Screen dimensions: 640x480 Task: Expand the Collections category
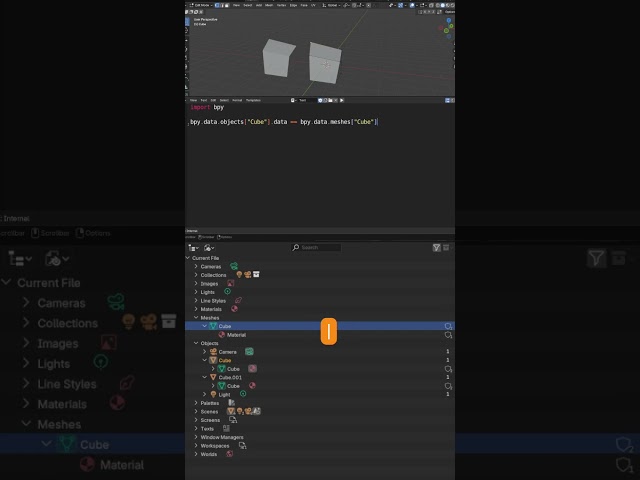click(x=196, y=275)
